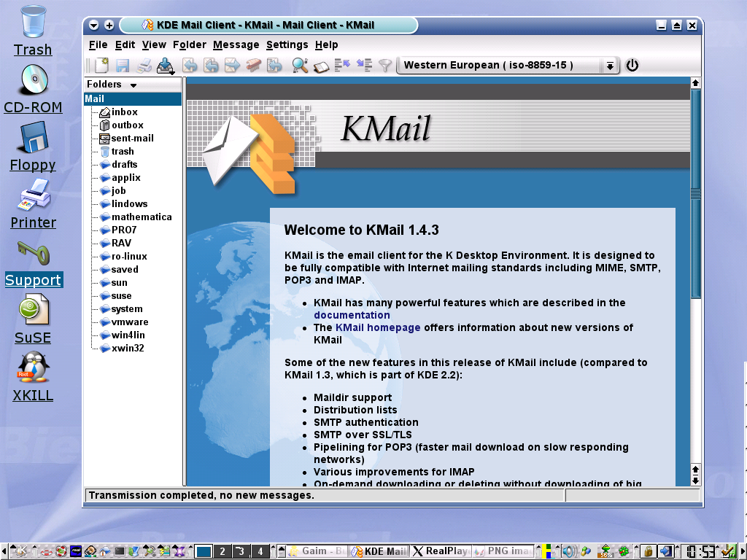This screenshot has height=560, width=747.
Task: Click the power symbol toolbar icon
Action: pyautogui.click(x=632, y=65)
